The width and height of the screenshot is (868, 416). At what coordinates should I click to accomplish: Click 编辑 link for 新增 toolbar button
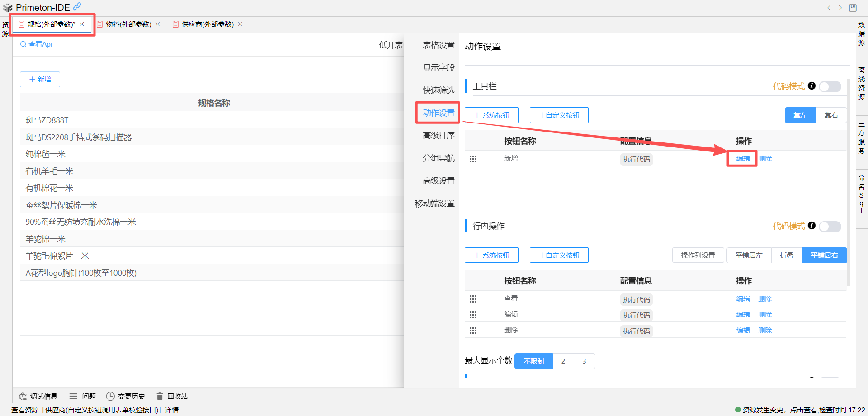click(743, 159)
